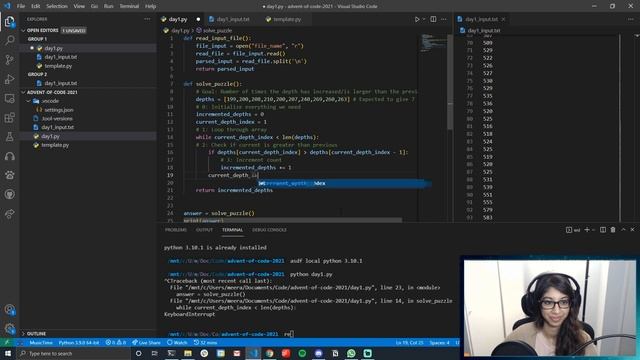
Task: Run the Python file with play button
Action: coord(417,19)
